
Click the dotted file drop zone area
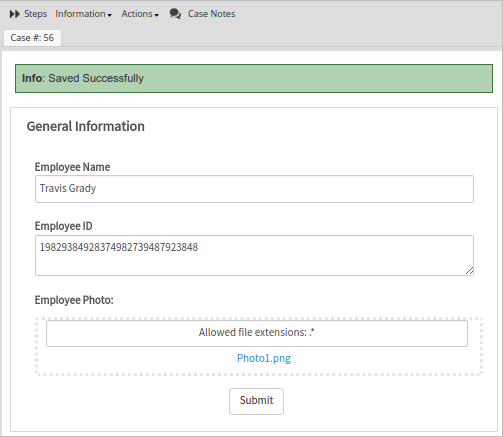pos(259,347)
